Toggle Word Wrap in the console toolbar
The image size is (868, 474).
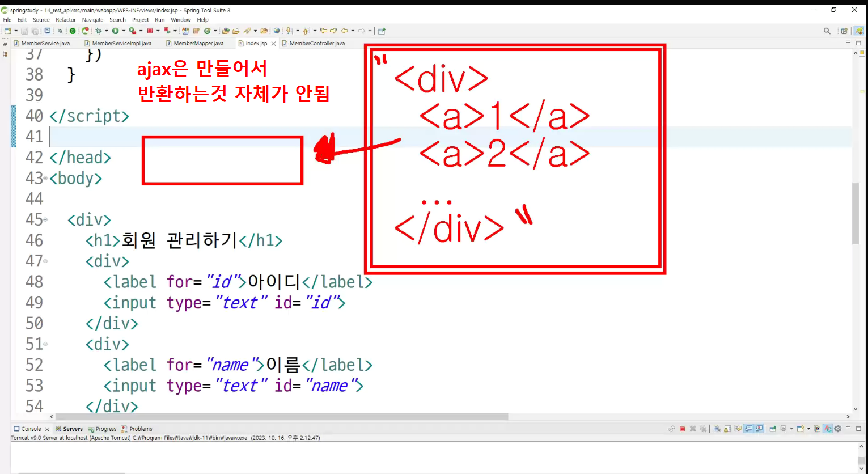738,429
